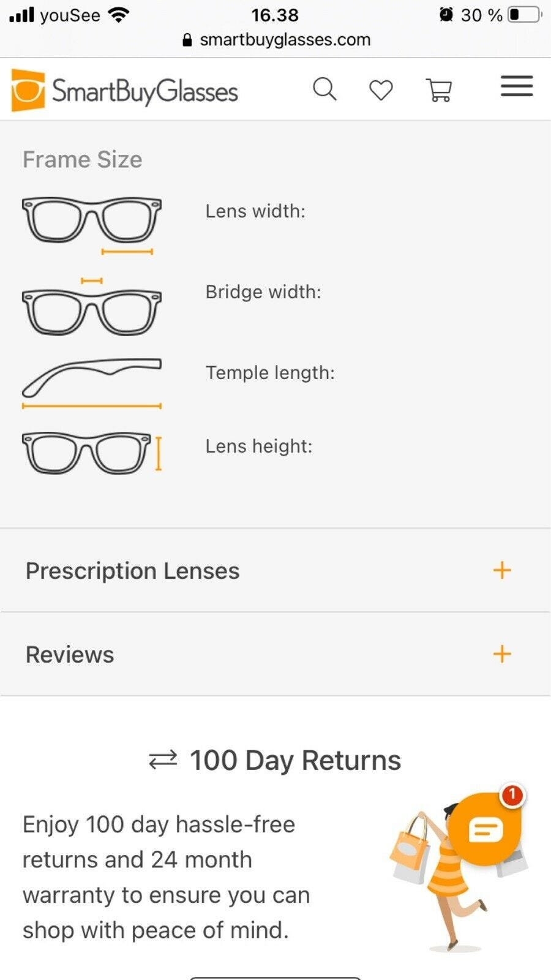Click the returns exchange arrows icon
Screen dimensions: 551x980
click(163, 760)
